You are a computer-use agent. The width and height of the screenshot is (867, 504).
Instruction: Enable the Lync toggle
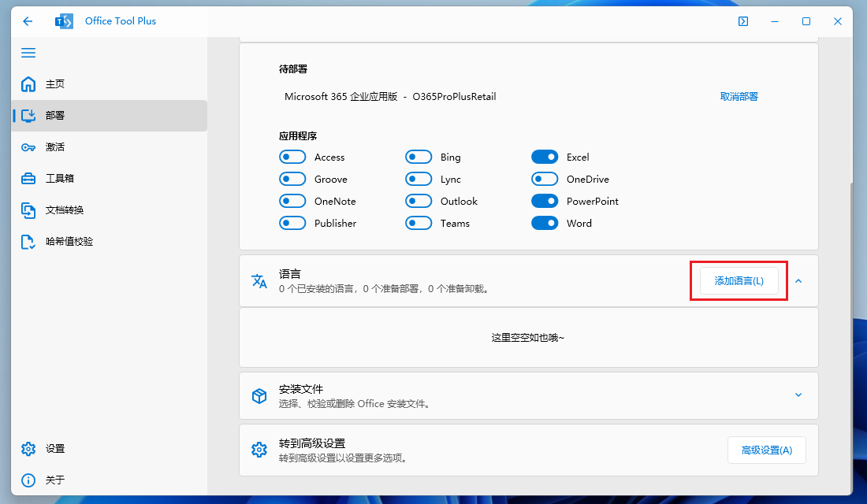[419, 179]
